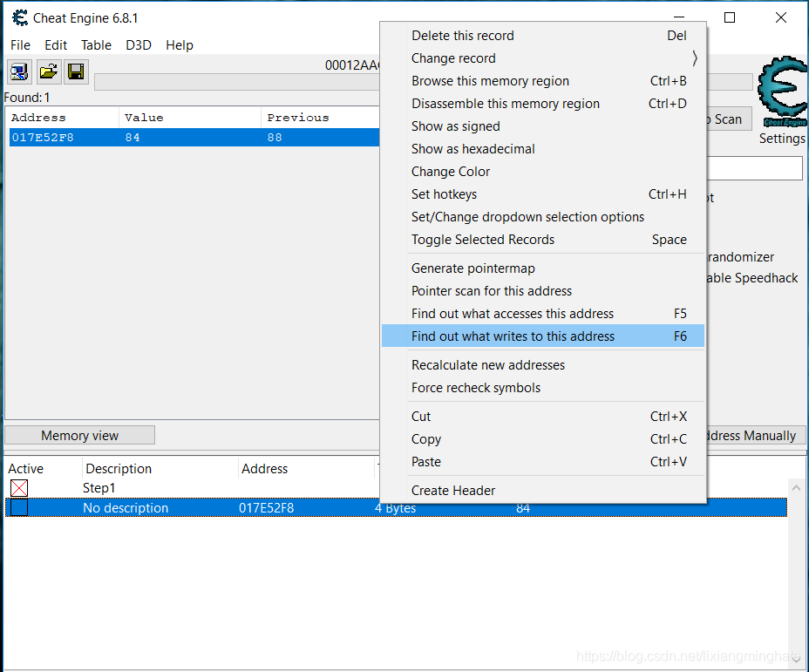Click Address column header in address list

pyautogui.click(x=265, y=469)
